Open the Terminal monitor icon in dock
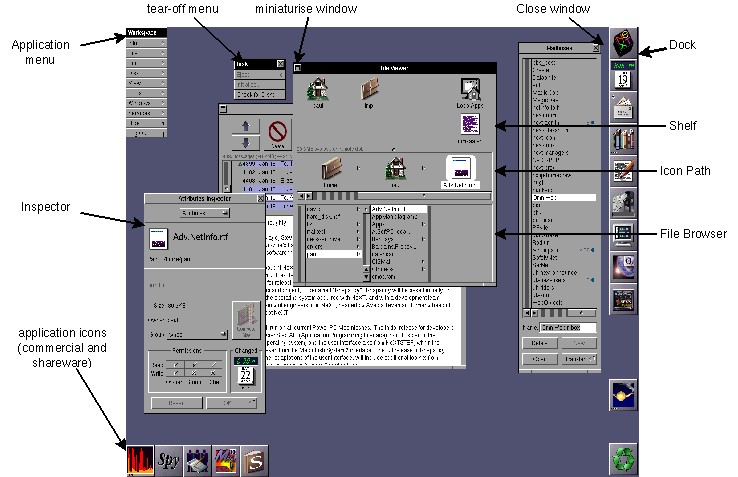 (x=624, y=234)
